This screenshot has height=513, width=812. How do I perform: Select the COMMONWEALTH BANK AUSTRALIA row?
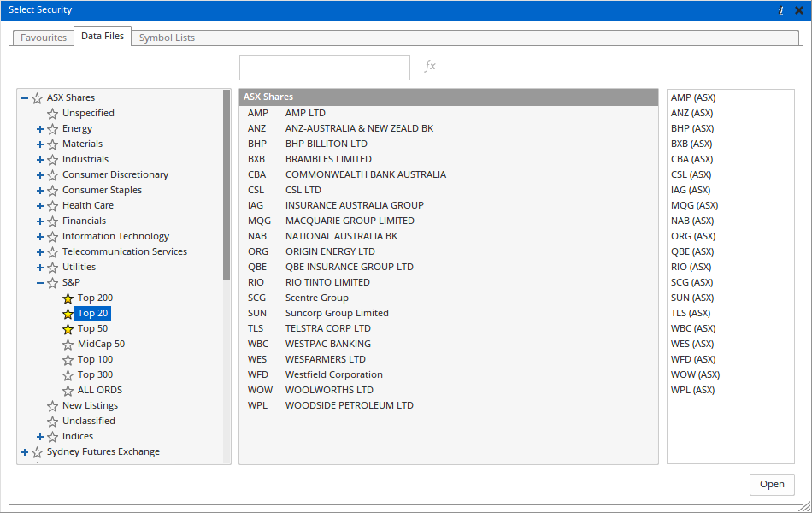449,174
